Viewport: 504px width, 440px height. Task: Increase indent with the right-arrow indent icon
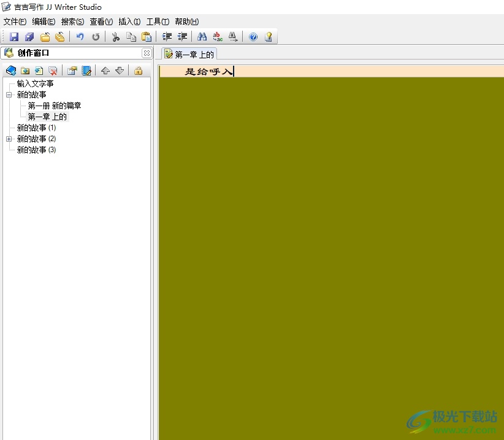[x=167, y=37]
